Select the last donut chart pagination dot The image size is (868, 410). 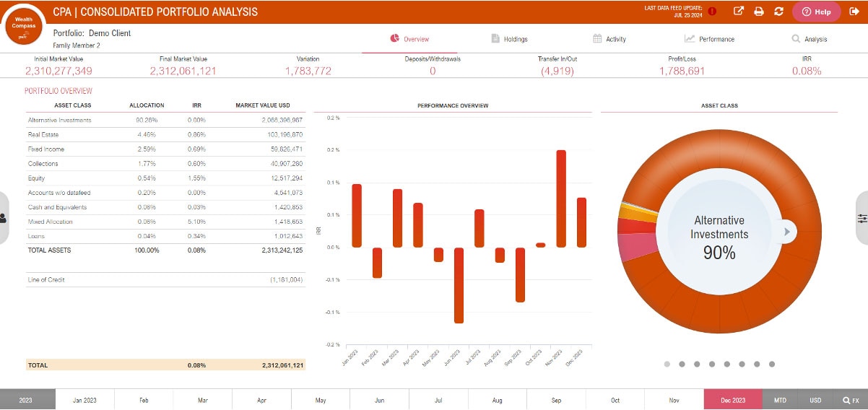click(772, 365)
